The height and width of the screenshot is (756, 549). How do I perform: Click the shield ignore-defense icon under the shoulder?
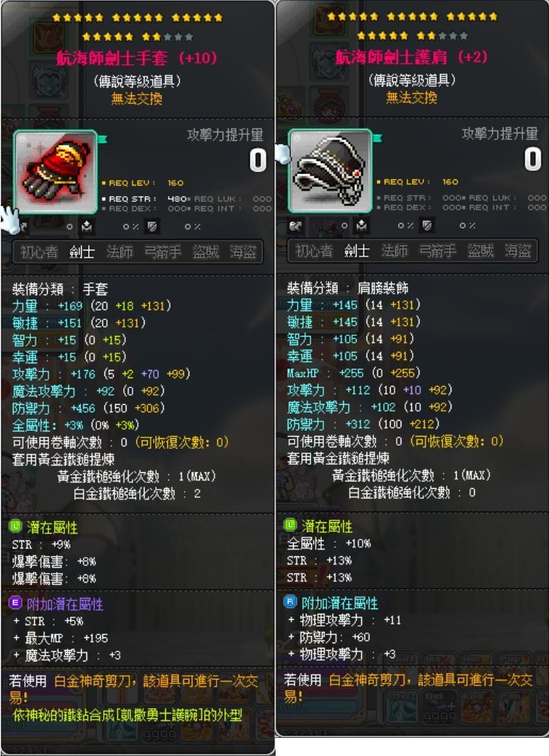(427, 226)
